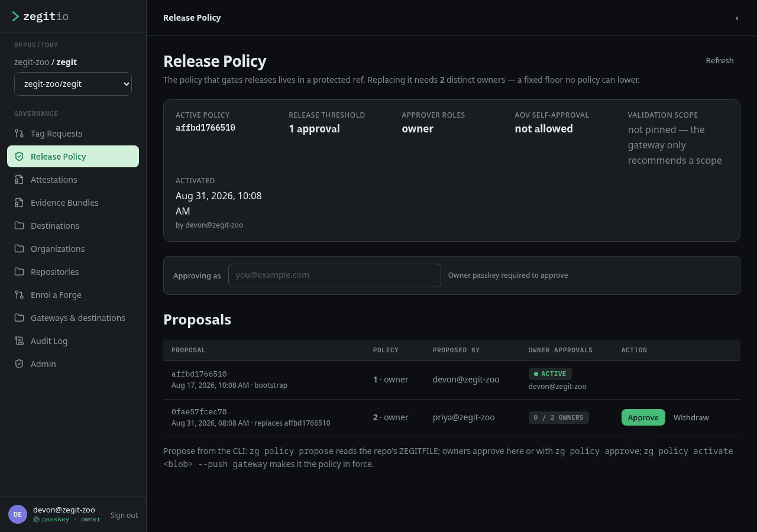This screenshot has height=532, width=757.
Task: Click the Organizations folder icon
Action: click(x=20, y=249)
